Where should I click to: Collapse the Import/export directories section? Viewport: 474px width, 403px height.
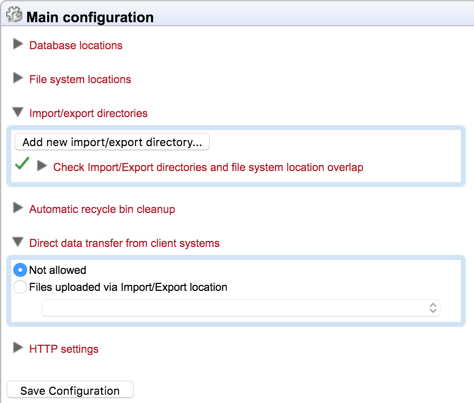click(x=18, y=112)
